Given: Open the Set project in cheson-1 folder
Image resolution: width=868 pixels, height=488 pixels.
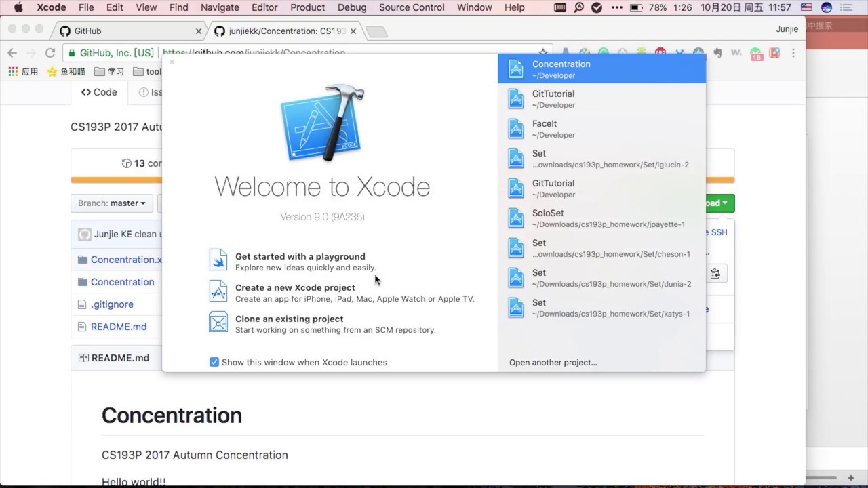Looking at the screenshot, I should coord(601,248).
